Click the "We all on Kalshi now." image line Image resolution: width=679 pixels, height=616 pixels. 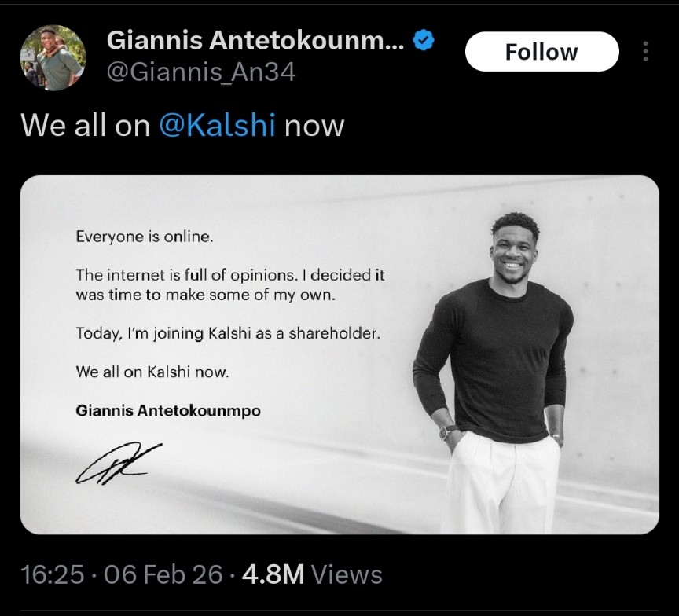coord(152,372)
